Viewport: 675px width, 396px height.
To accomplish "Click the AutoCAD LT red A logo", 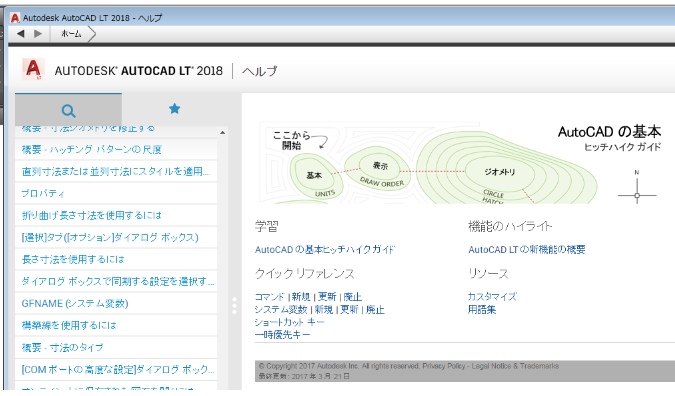I will [x=33, y=69].
